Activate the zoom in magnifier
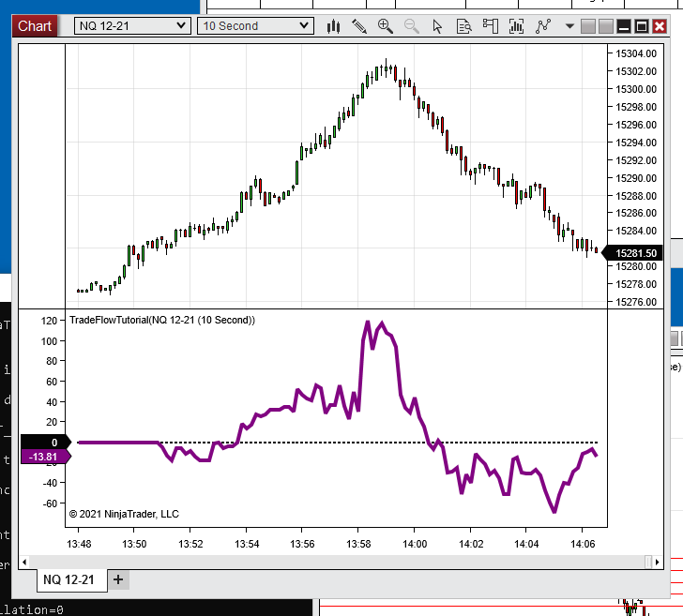The height and width of the screenshot is (616, 683). point(386,26)
